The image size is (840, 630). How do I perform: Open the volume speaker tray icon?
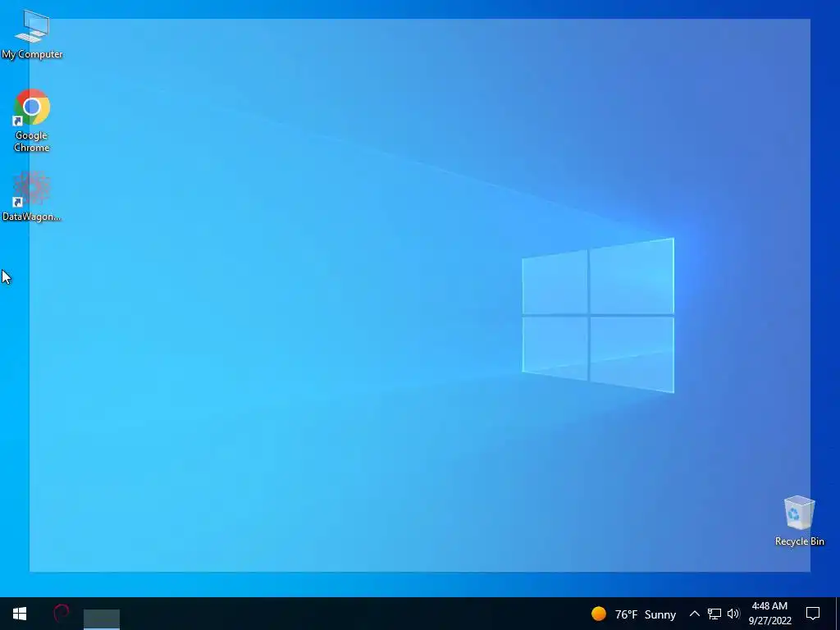point(733,614)
